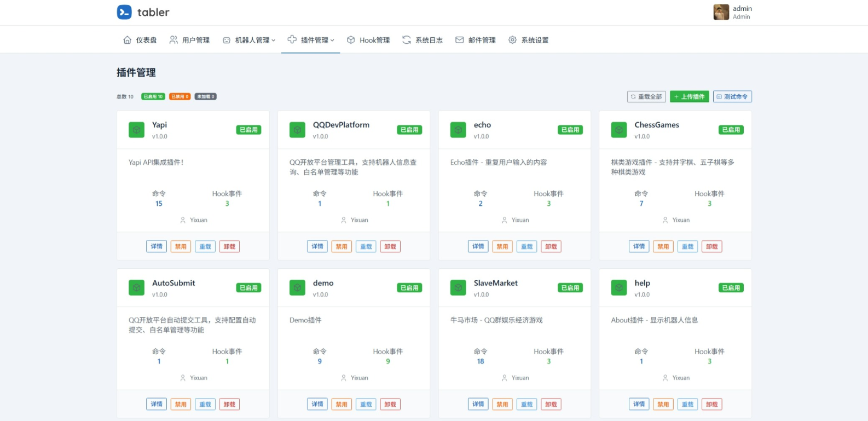Go to 用户管理 user management
868x421 pixels.
point(189,40)
